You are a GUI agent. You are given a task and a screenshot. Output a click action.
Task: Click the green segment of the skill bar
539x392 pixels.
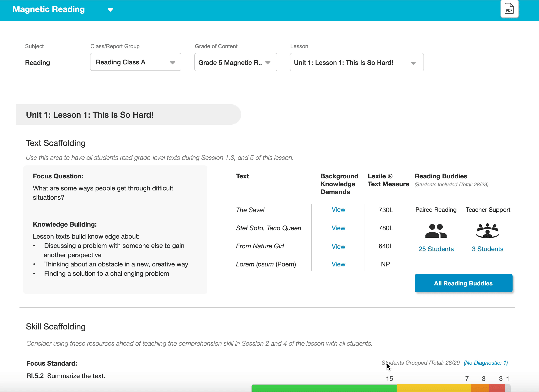click(x=324, y=388)
